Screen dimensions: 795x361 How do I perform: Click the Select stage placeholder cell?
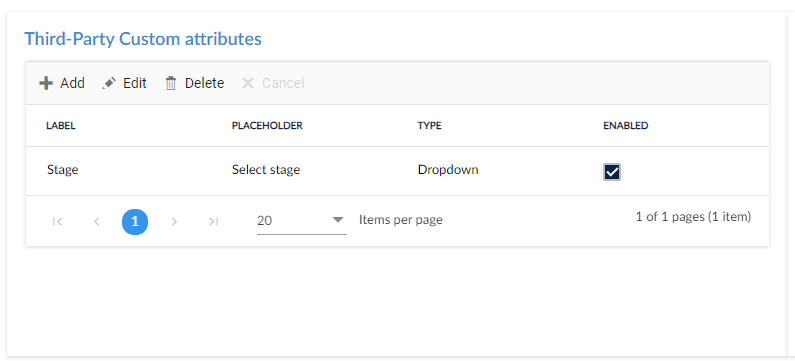(266, 169)
